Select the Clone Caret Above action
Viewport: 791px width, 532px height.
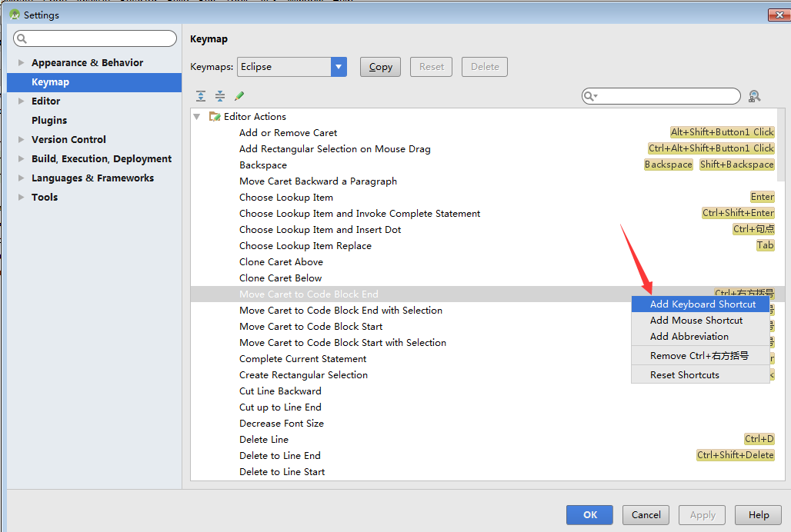[281, 262]
